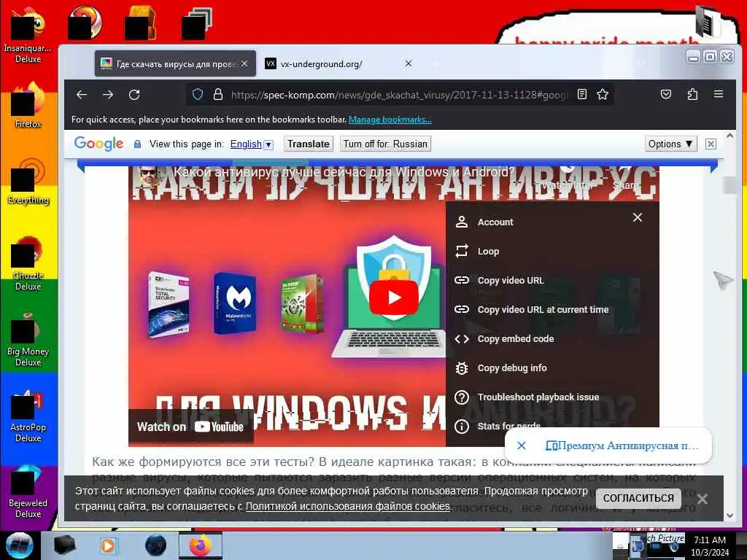Open the cookies policy link

(x=348, y=506)
